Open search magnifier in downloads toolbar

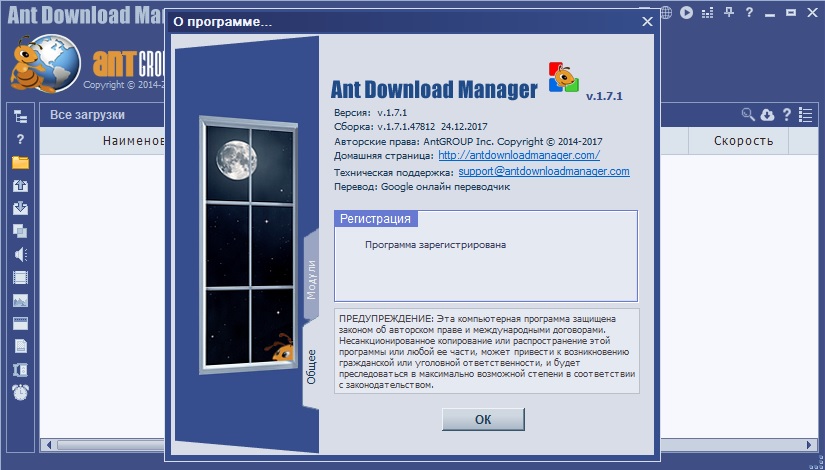coord(748,114)
